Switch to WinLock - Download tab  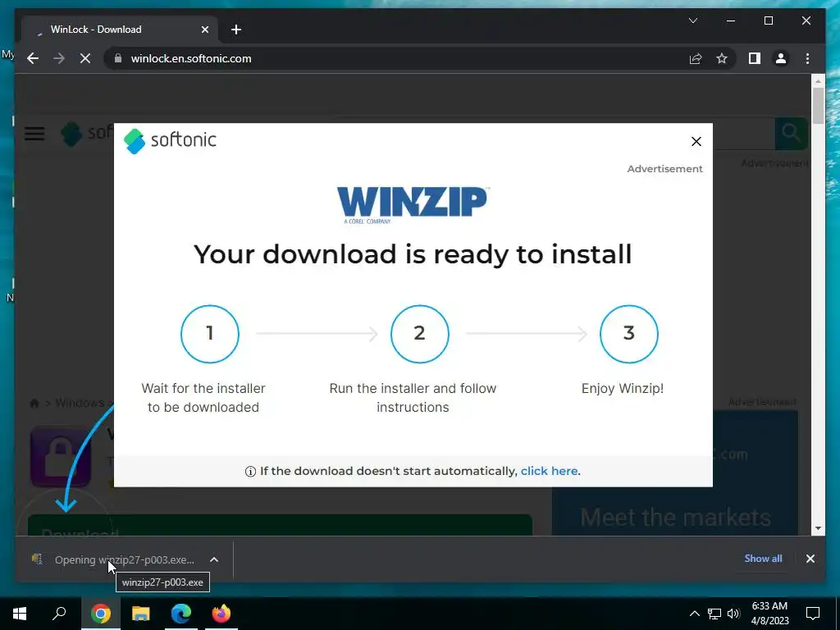(120, 30)
